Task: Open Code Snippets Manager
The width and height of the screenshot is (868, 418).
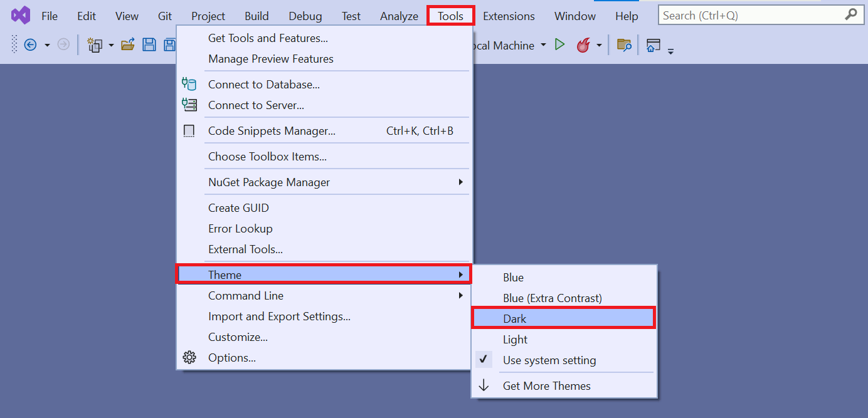Action: [x=271, y=130]
